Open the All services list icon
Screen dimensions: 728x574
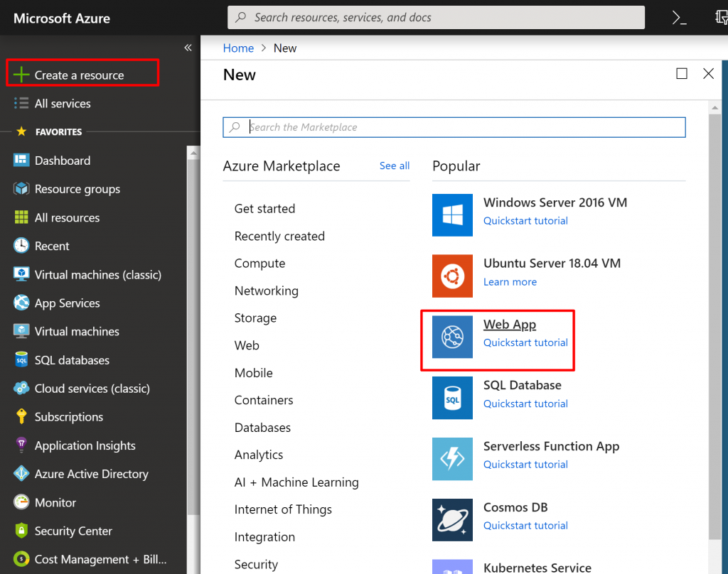21,103
